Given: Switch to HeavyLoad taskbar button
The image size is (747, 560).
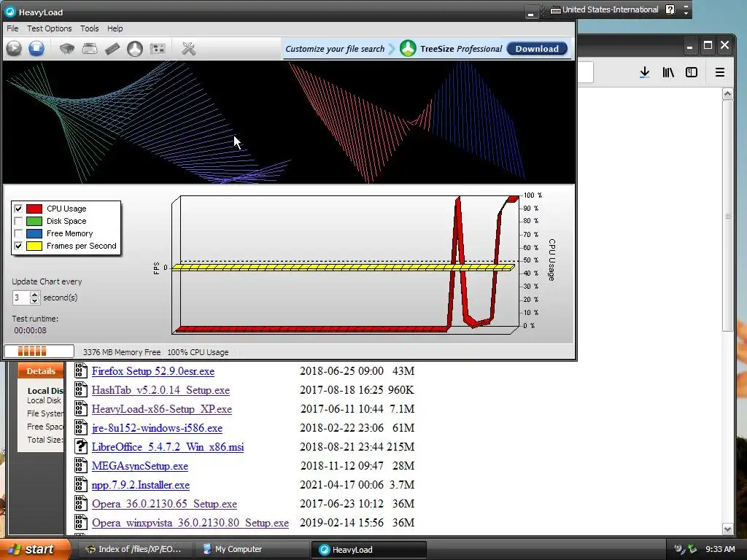Looking at the screenshot, I should (368, 549).
